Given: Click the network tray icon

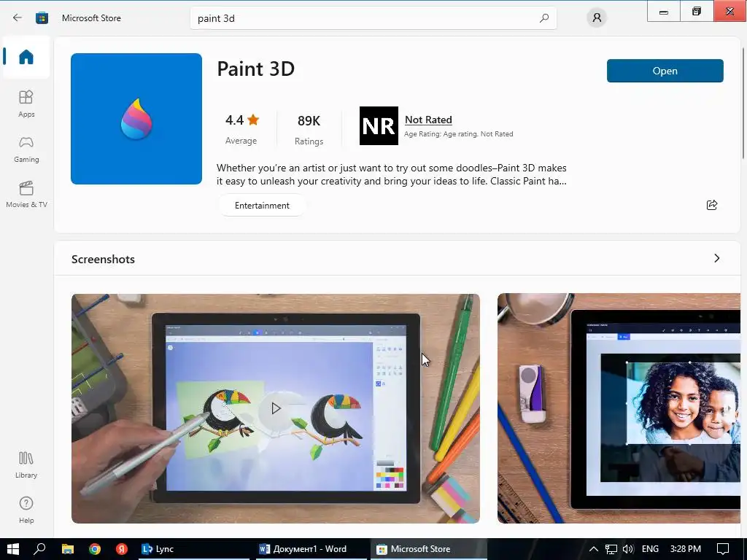Looking at the screenshot, I should click(x=611, y=549).
